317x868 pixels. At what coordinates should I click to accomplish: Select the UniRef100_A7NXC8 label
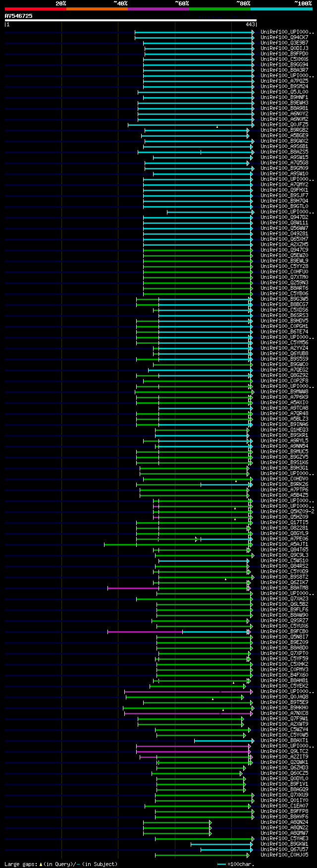point(284,713)
